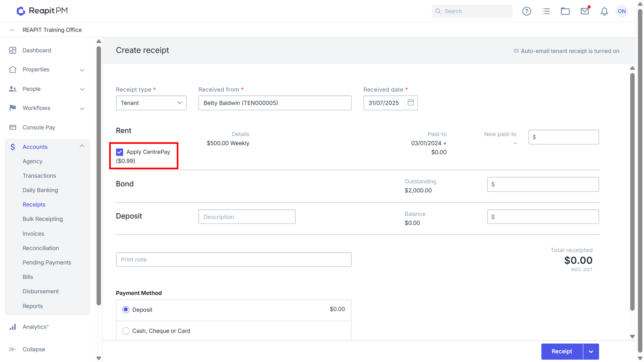Open the ON user avatar
The height and width of the screenshot is (362, 644).
622,11
